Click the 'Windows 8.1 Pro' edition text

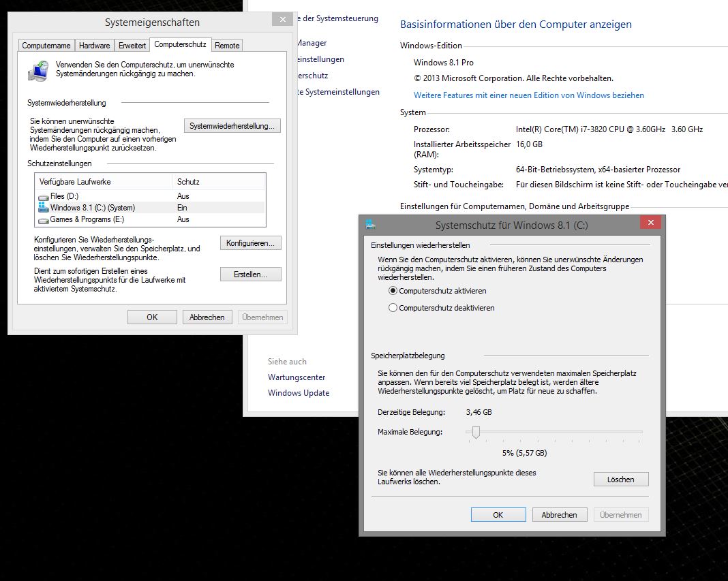pos(443,62)
